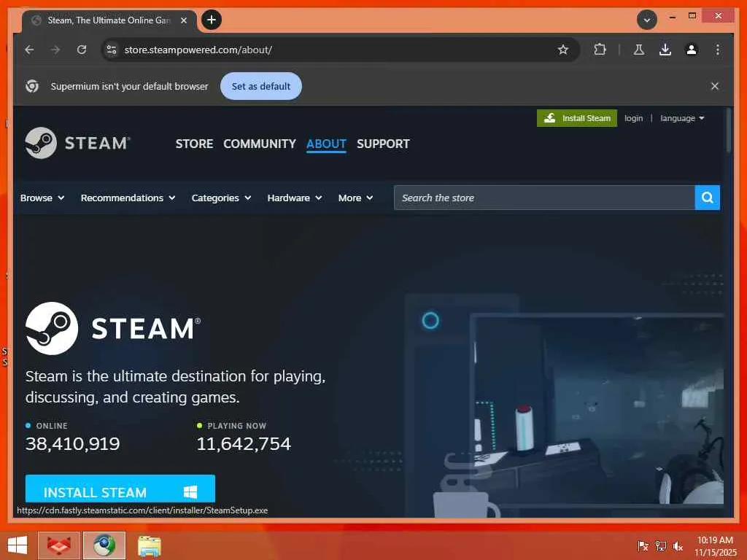Open File Explorer from the taskbar
The image size is (747, 560).
[x=150, y=545]
